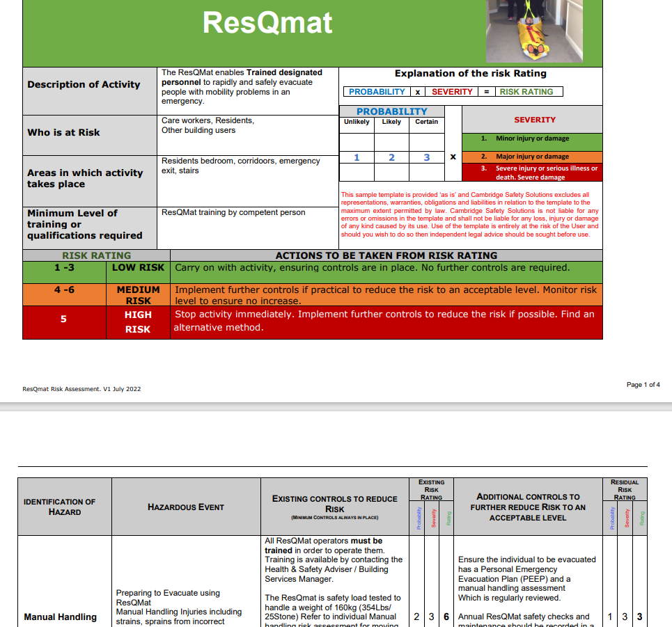This screenshot has width=672, height=627.
Task: Click the Unlikely probability column header
Action: click(357, 121)
